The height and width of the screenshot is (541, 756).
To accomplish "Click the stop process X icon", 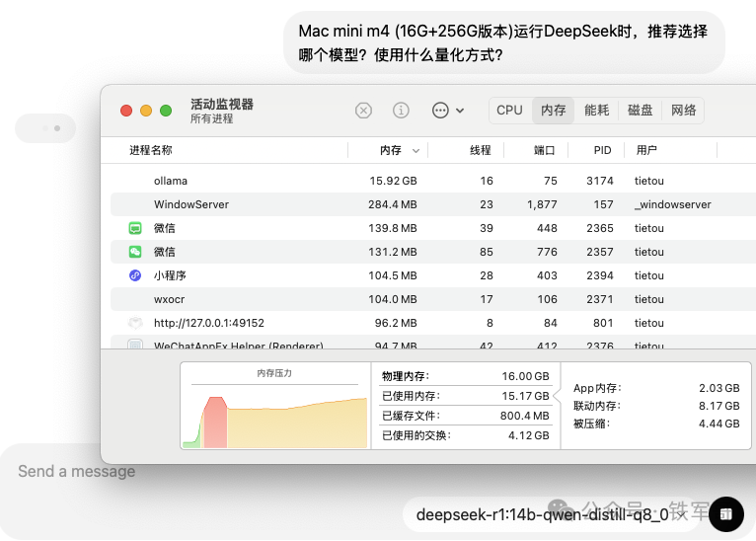I will [x=363, y=111].
